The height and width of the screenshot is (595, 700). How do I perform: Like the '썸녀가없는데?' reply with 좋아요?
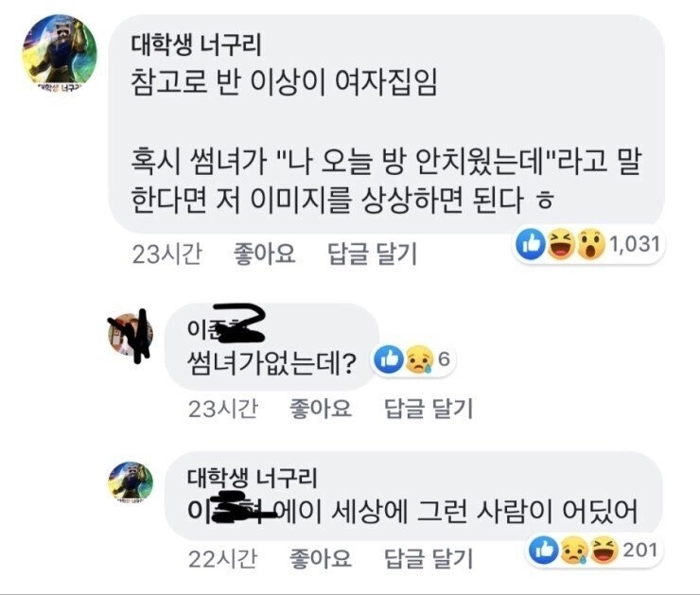point(319,409)
